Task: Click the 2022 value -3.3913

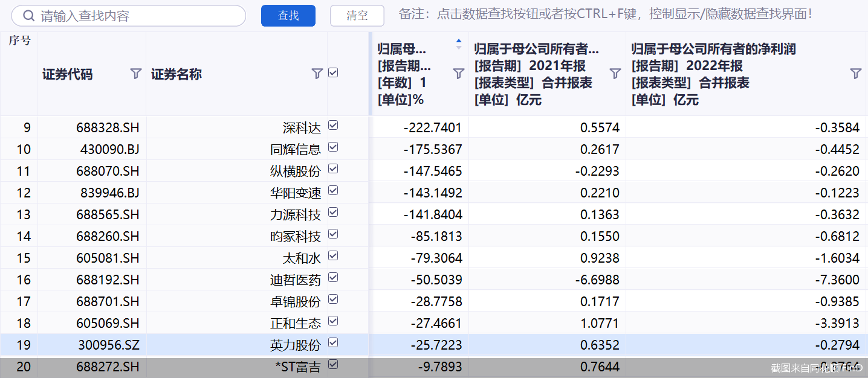Action: pos(837,323)
